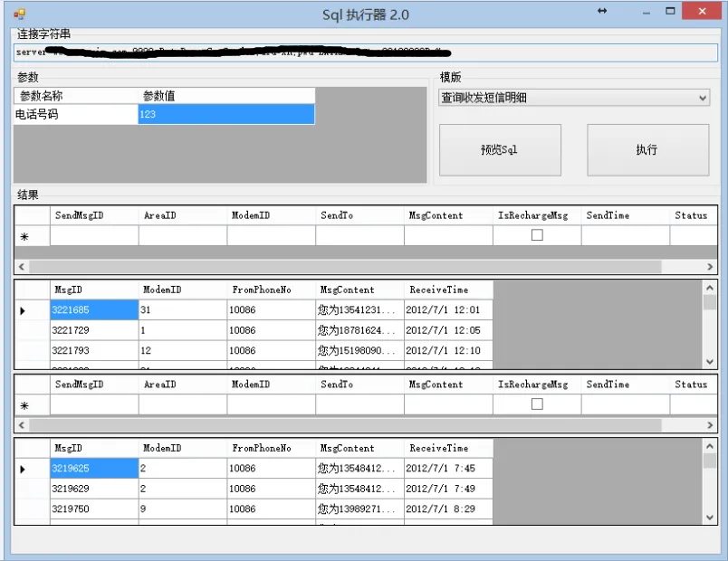Click the 执行 button

647,150
